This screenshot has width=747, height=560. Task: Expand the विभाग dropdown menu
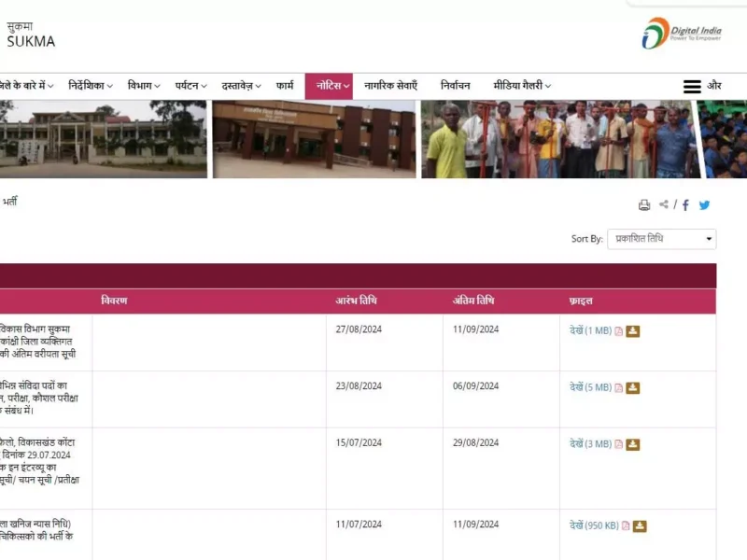(144, 86)
